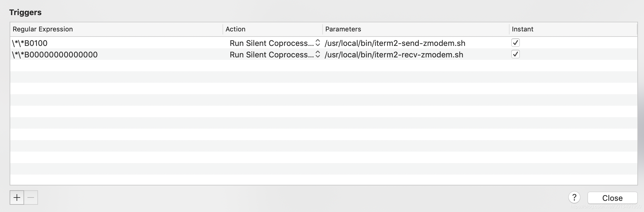Screen dimensions: 644x212
Task: Select the \*\*B00000000000000 regex cell
Action: pos(55,55)
